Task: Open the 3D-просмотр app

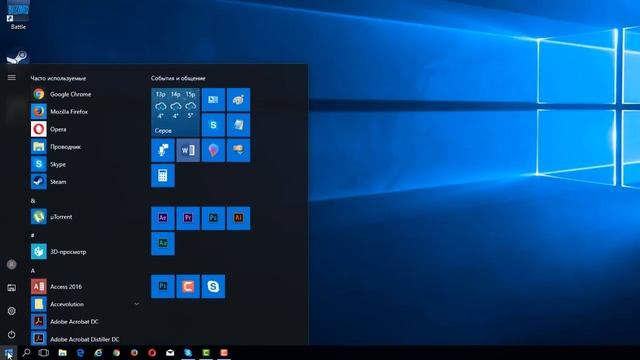Action: 84,252
